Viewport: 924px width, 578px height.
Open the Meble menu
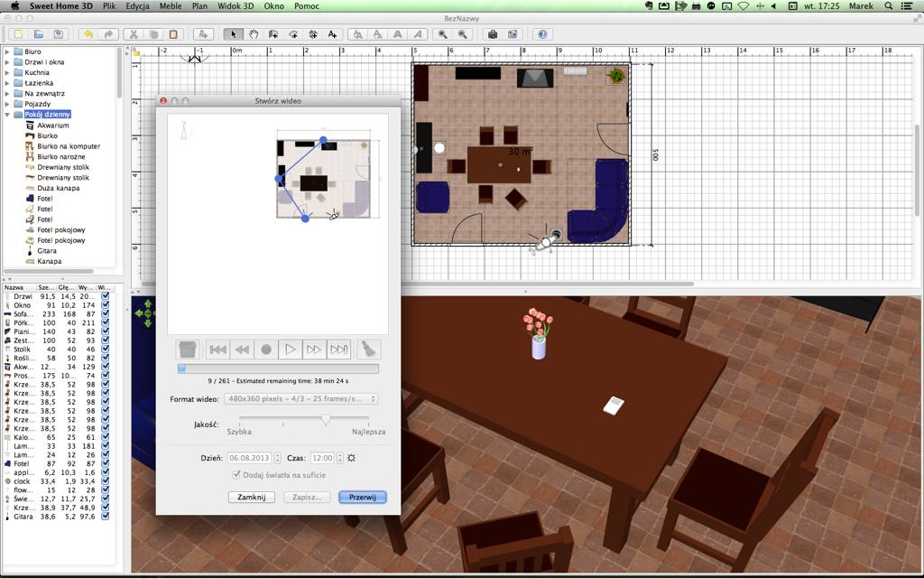click(170, 6)
